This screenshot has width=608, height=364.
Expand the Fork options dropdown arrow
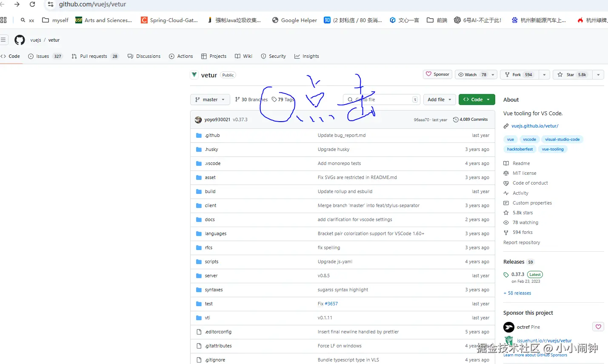(x=544, y=74)
